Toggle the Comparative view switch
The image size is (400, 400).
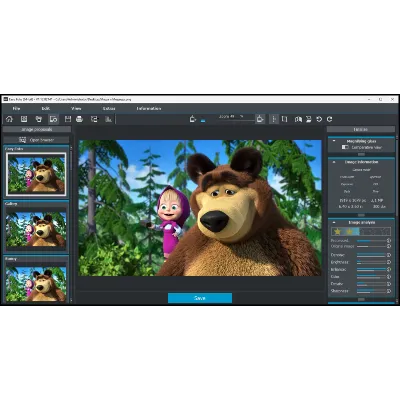tap(345, 147)
